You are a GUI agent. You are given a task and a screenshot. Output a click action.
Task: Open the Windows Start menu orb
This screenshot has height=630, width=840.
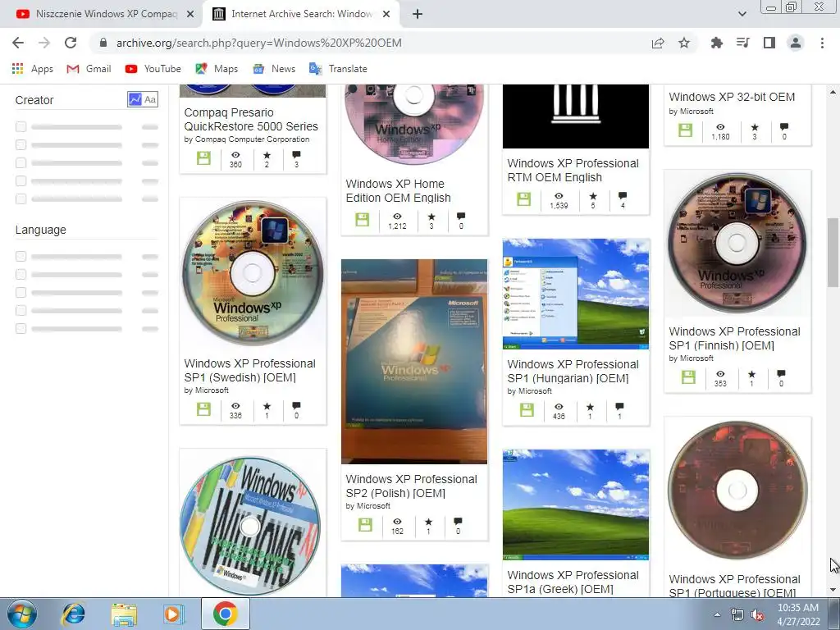pos(22,614)
